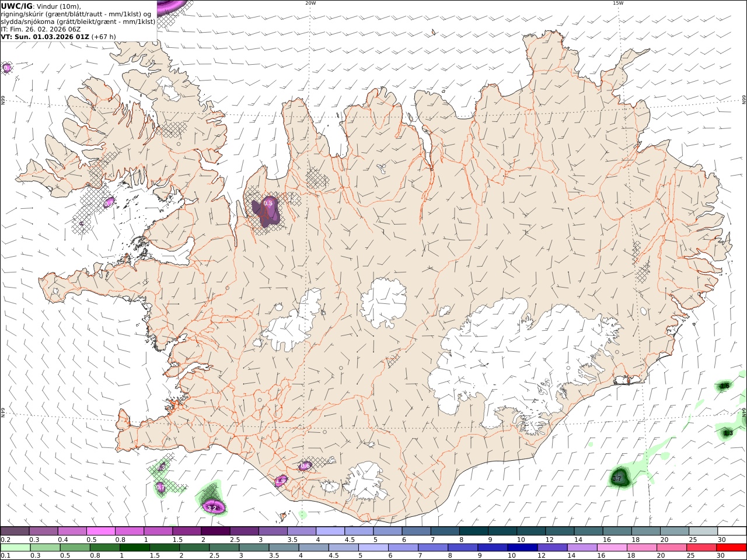Select the lavender upper scale swatch above 4
747x560 pixels.
330,531
